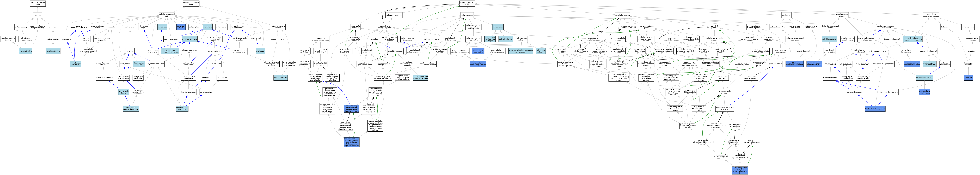
Task: Click the 'kidney development' node
Action: coord(924,78)
